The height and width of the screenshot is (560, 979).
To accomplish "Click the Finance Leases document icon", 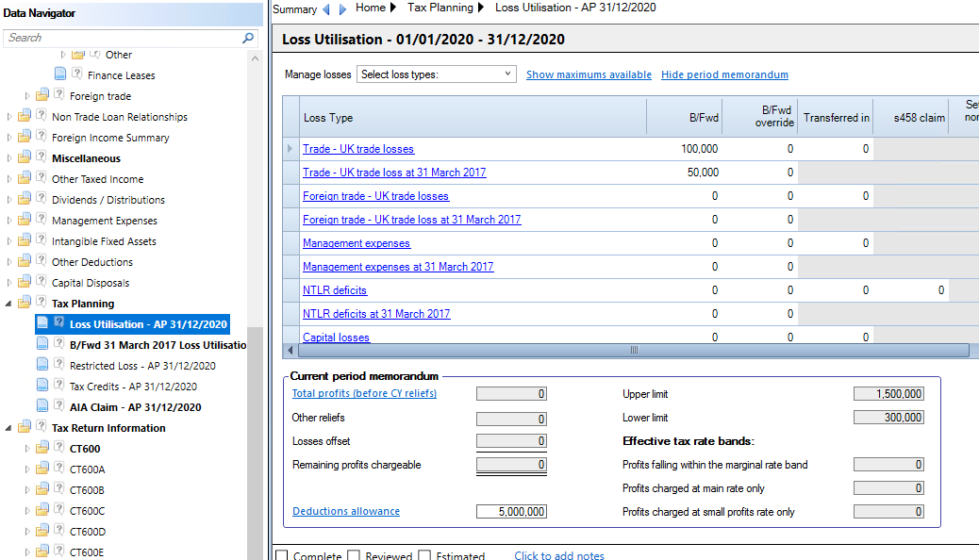I will pyautogui.click(x=60, y=74).
